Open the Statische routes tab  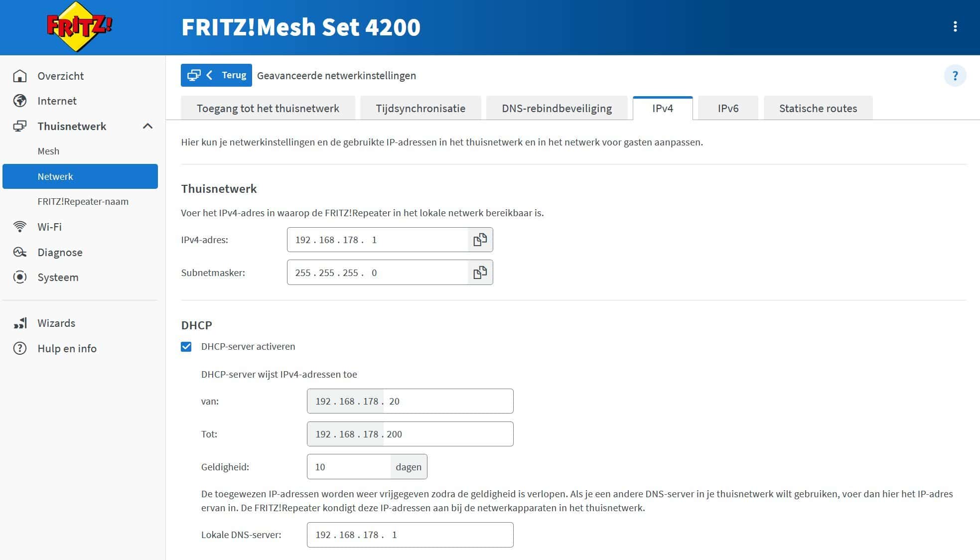point(818,108)
